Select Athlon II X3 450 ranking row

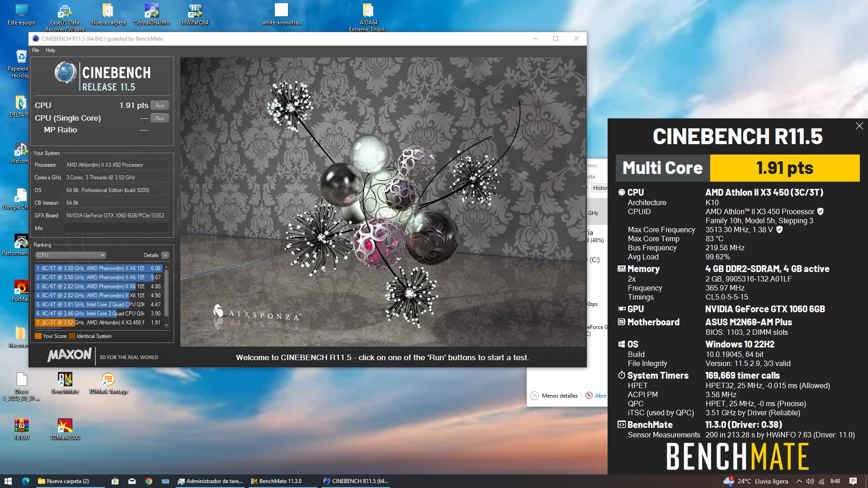click(99, 323)
